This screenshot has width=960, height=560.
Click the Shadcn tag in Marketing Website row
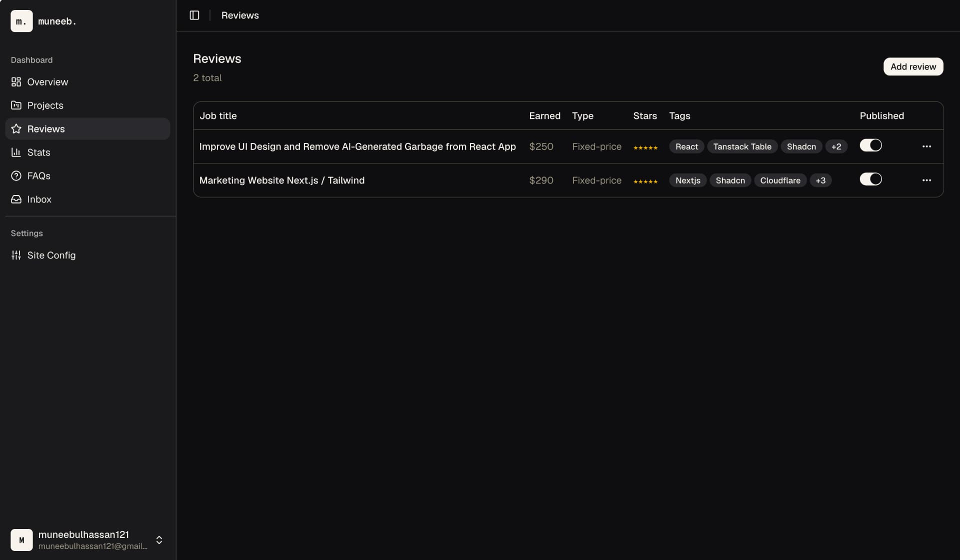[x=730, y=180]
